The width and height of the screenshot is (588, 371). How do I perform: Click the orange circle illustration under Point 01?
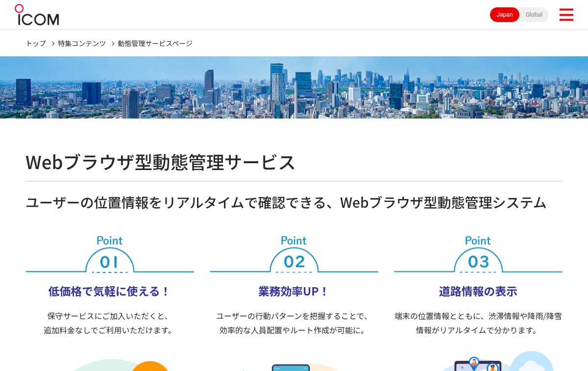[x=150, y=366]
